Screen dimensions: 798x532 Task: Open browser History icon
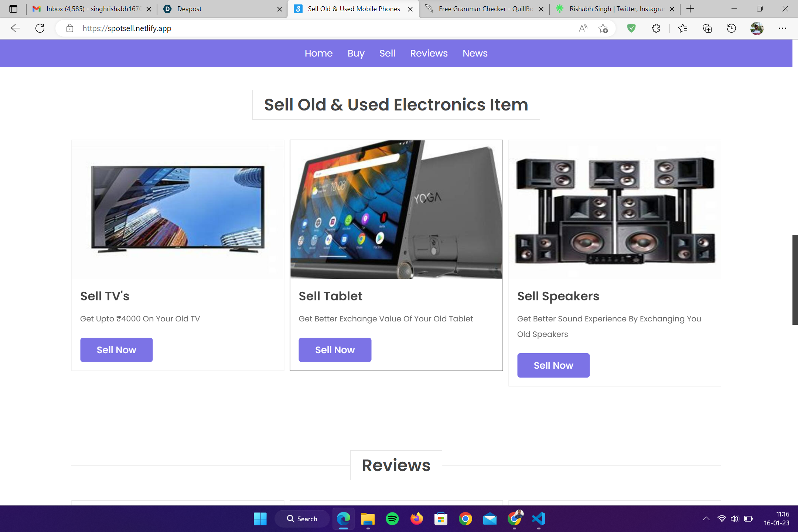[731, 28]
